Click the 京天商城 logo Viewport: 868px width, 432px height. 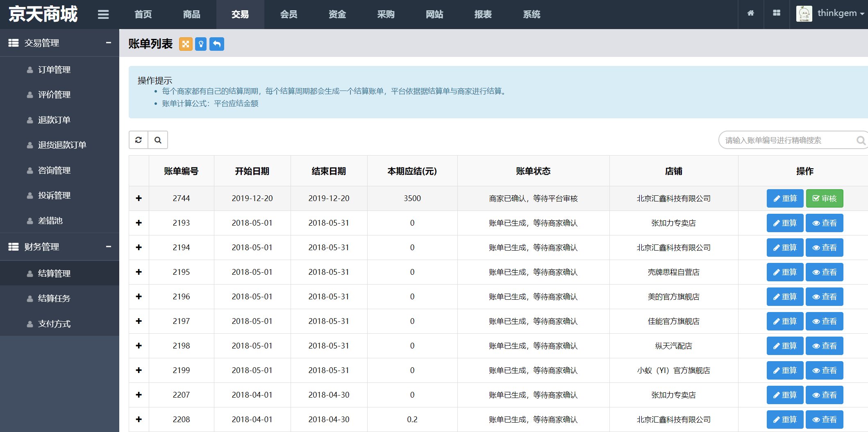tap(43, 14)
